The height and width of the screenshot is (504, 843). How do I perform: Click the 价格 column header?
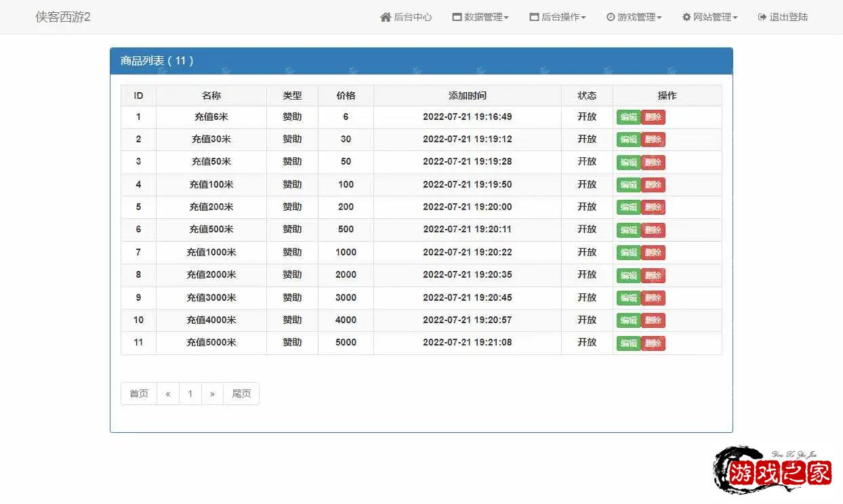(346, 96)
